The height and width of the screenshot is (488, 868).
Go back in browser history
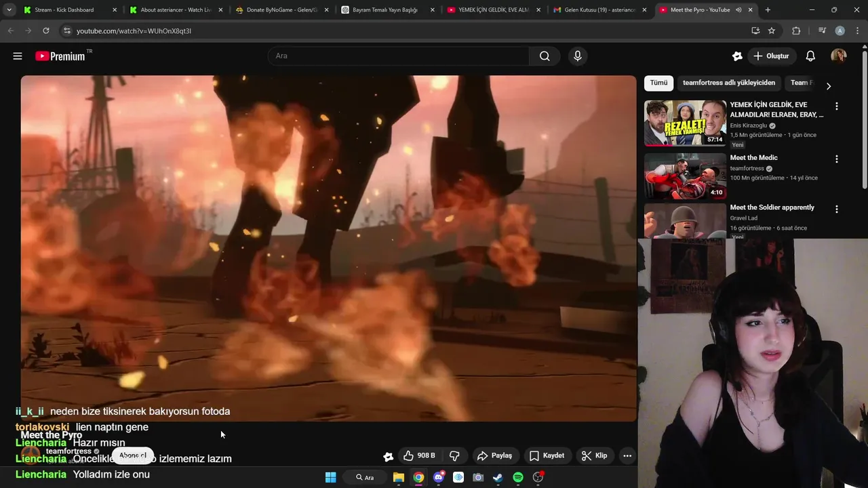tap(10, 30)
